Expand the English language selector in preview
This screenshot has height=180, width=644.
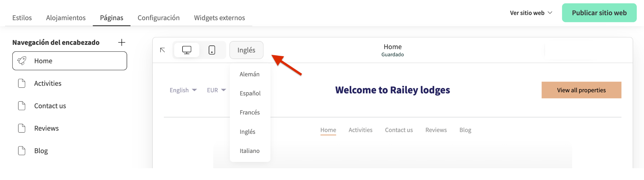[x=183, y=90]
